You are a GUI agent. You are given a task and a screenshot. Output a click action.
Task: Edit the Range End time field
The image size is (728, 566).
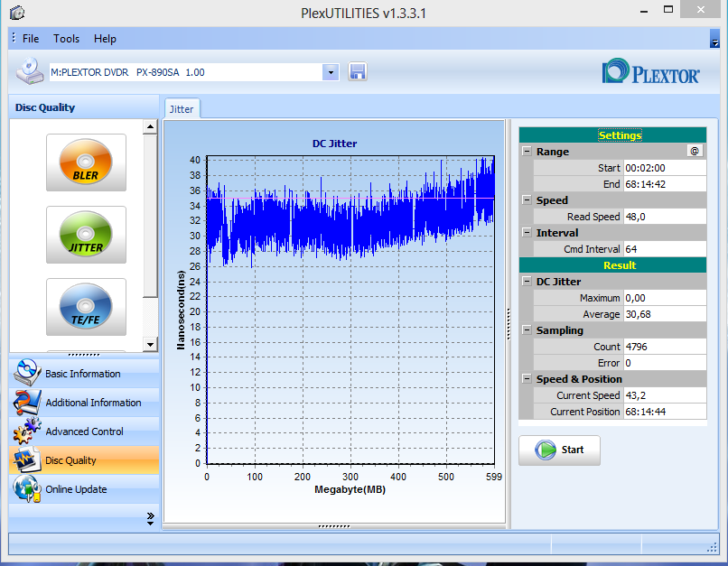[665, 184]
